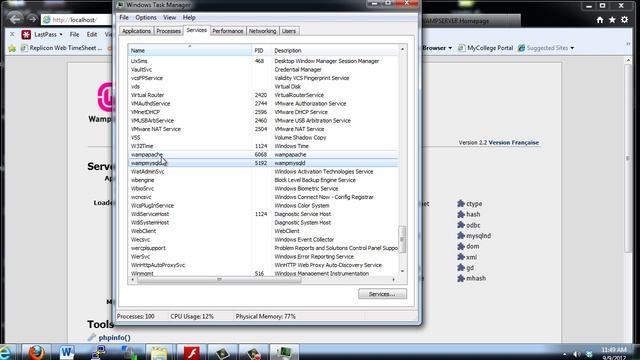The image size is (640, 360).
Task: Switch to the Processes tab
Action: click(x=168, y=31)
